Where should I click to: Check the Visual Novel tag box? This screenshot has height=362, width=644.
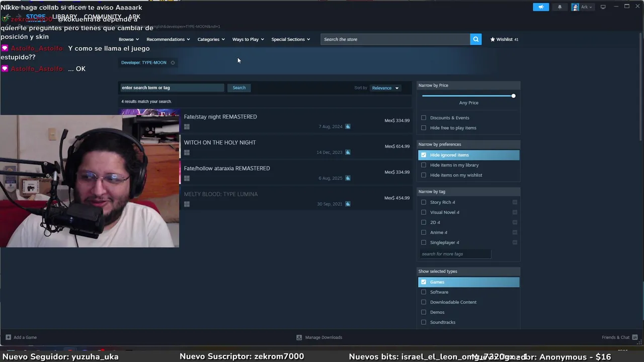[x=424, y=212]
